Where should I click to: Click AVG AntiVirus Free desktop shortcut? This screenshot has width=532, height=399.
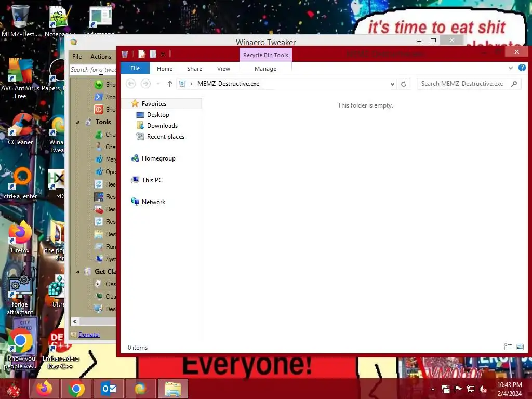[x=20, y=79]
